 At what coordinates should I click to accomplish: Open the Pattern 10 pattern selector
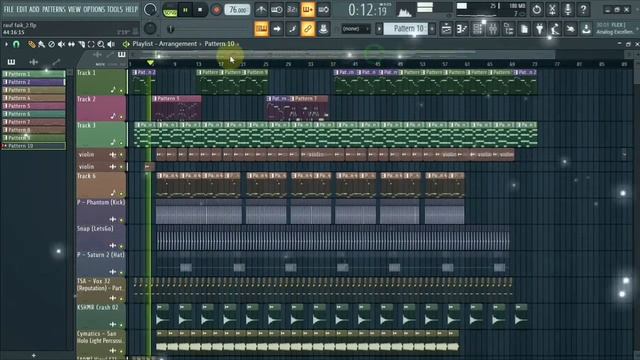tap(406, 29)
